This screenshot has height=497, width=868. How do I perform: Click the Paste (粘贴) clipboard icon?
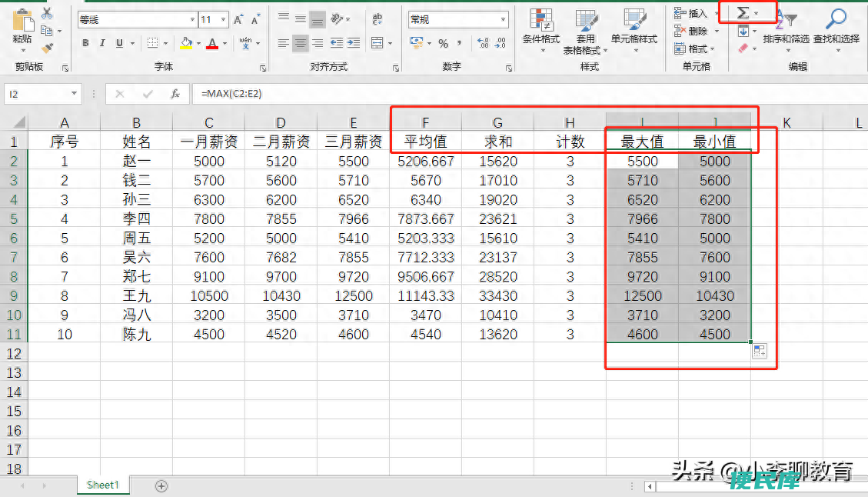pos(22,21)
